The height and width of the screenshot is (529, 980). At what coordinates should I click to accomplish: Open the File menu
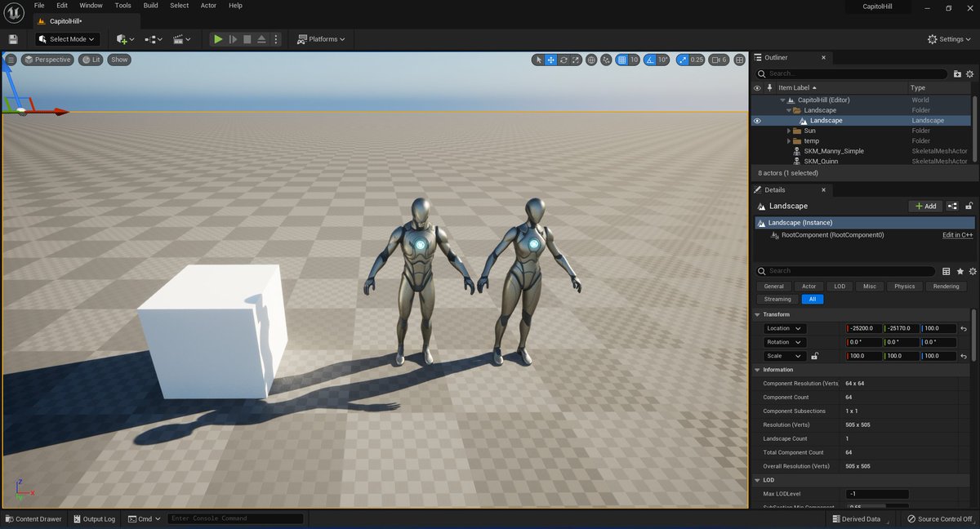tap(39, 6)
